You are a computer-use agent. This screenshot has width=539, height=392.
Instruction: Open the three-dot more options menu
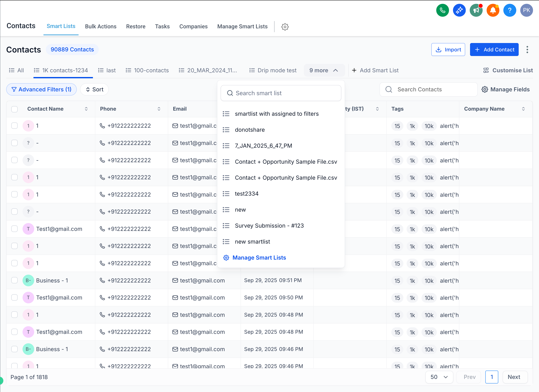point(527,49)
